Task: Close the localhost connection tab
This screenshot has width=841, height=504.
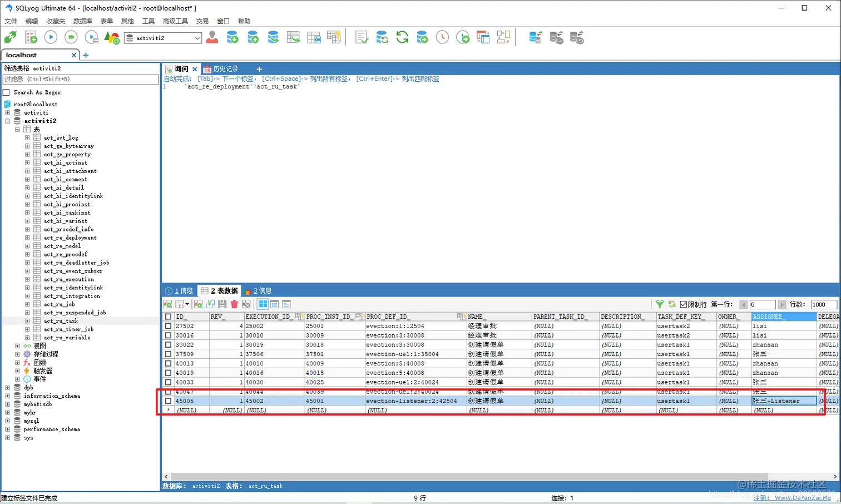Action: click(73, 55)
